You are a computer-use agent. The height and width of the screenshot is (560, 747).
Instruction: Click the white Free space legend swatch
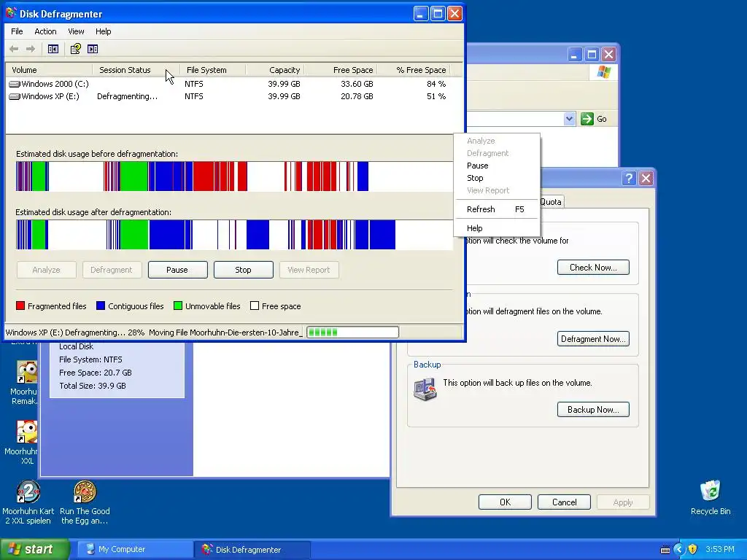coord(255,306)
